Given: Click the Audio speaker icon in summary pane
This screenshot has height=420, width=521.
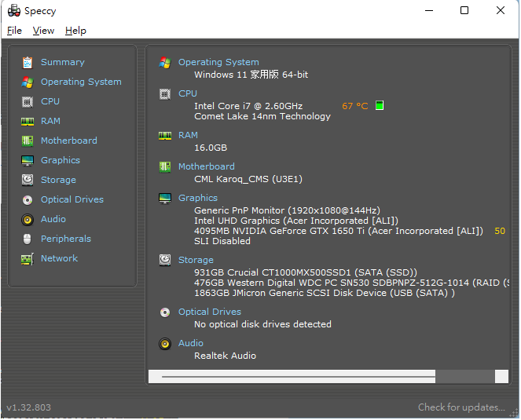Looking at the screenshot, I should [165, 344].
